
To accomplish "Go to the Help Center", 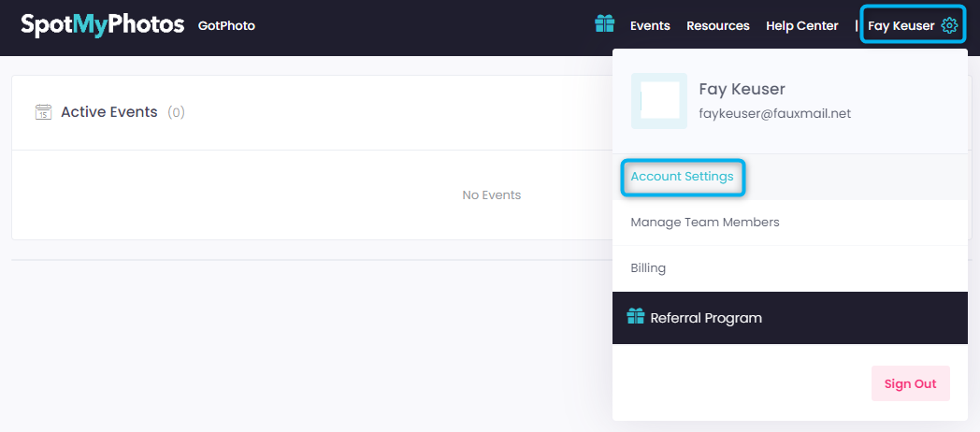I will [802, 25].
